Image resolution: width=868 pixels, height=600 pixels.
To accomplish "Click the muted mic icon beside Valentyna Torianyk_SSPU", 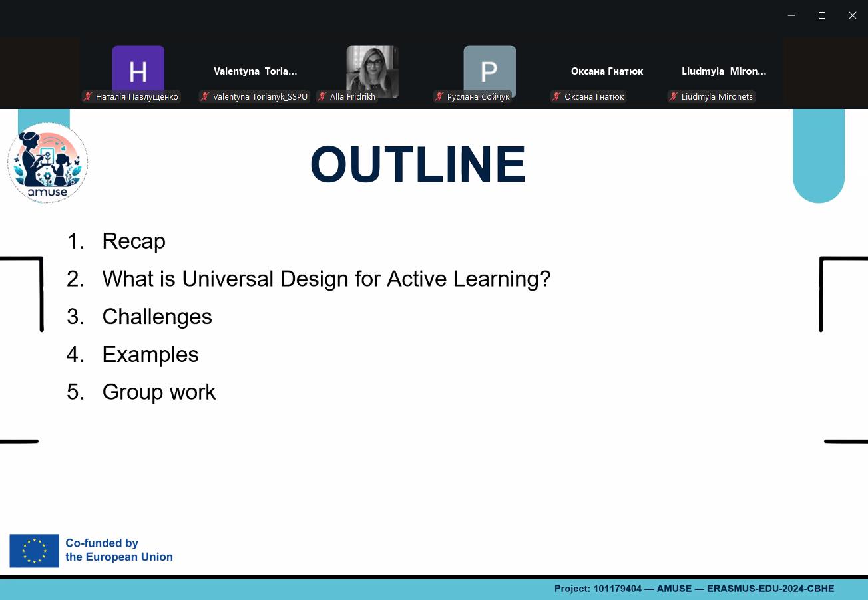I will pyautogui.click(x=205, y=97).
